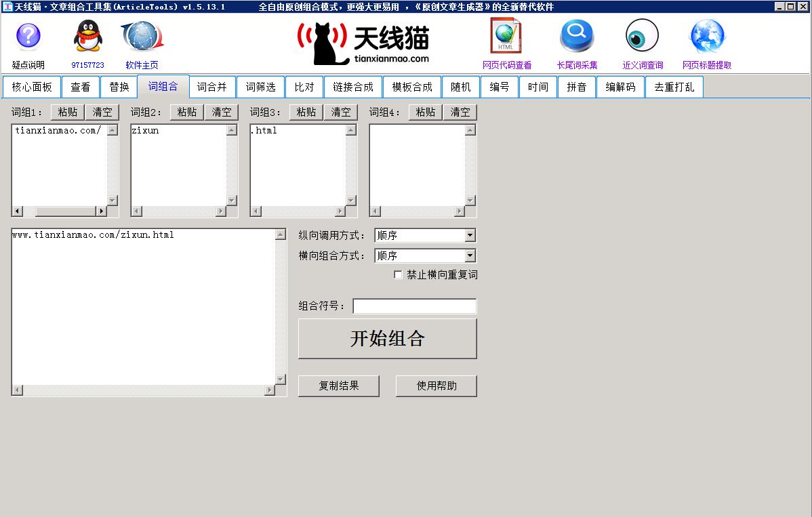Select the 随机 tab
The width and height of the screenshot is (812, 517).
pos(461,87)
